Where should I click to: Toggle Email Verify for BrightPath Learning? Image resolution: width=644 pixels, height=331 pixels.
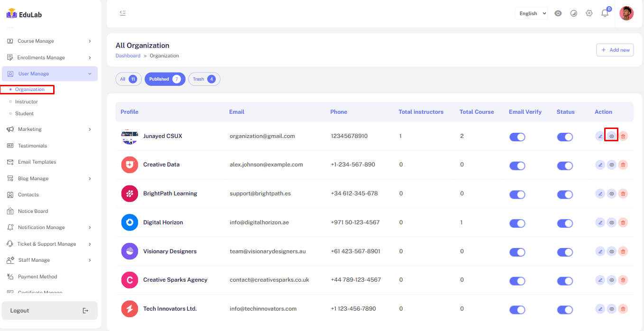click(517, 194)
